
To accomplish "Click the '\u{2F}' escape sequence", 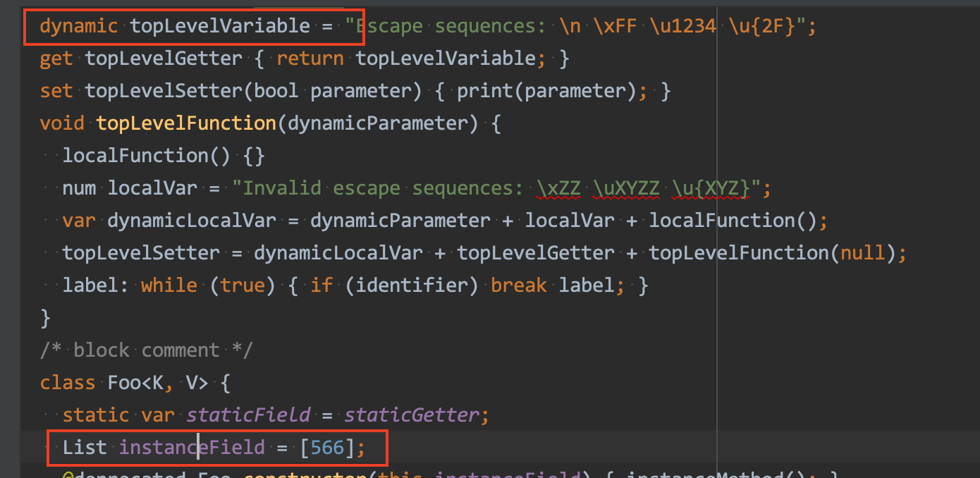I will pos(763,27).
